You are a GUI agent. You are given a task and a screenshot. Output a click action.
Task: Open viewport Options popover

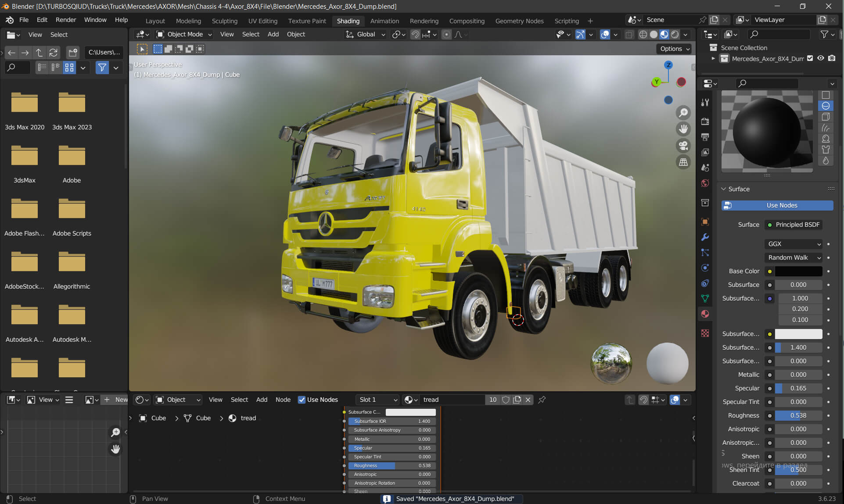(x=674, y=49)
